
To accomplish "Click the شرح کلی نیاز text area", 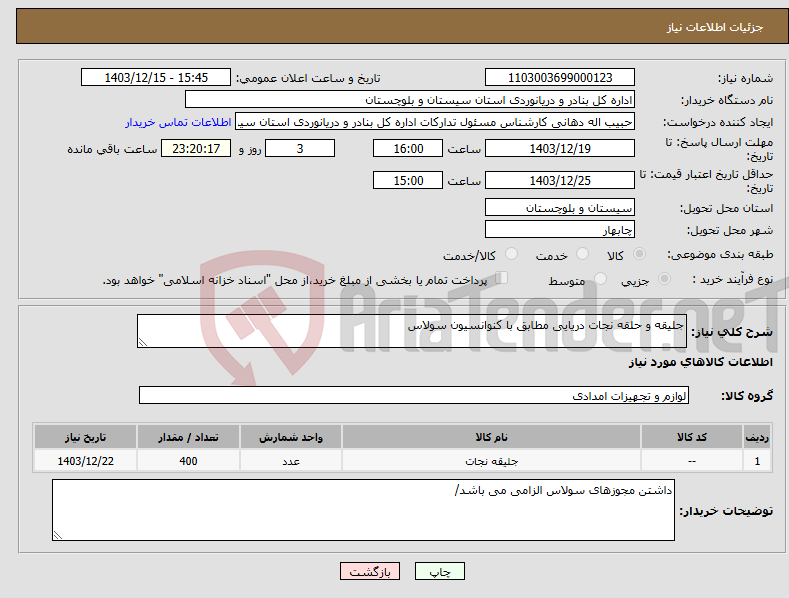I will tap(412, 331).
